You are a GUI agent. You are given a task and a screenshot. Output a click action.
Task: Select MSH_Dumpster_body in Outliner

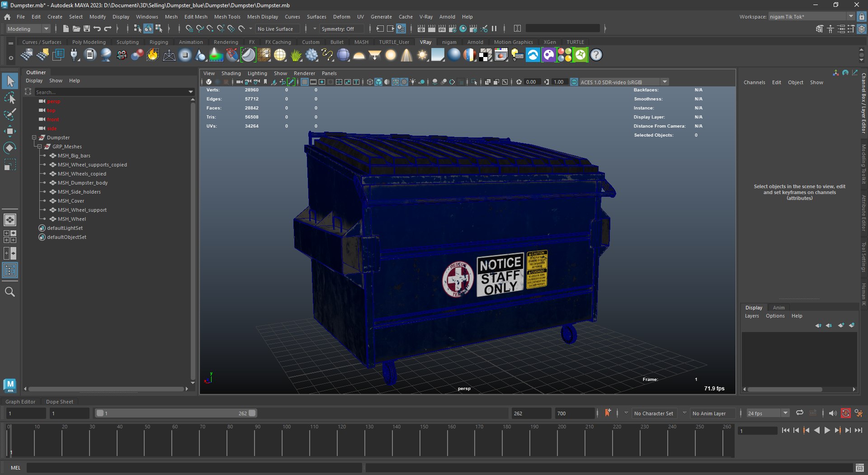click(x=83, y=183)
